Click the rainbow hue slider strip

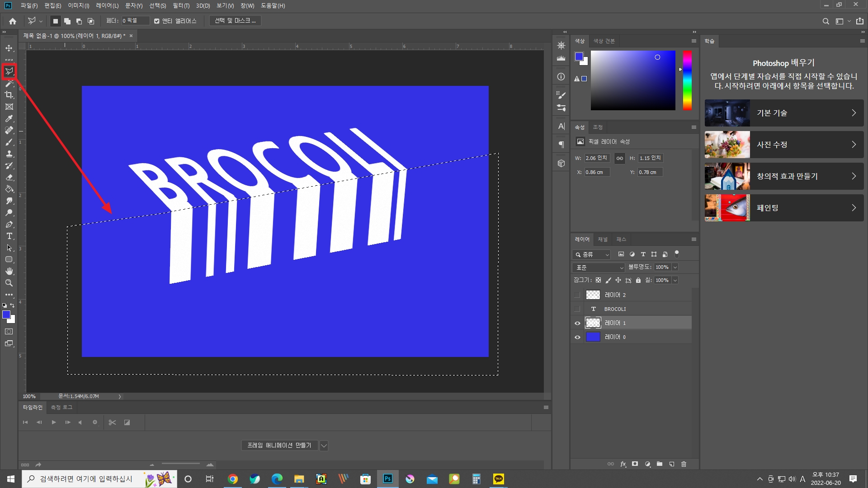(x=687, y=80)
